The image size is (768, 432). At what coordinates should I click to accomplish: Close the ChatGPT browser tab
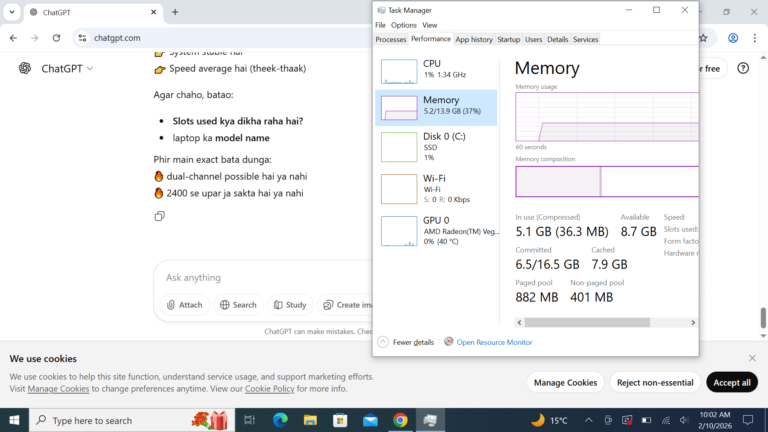click(x=153, y=12)
